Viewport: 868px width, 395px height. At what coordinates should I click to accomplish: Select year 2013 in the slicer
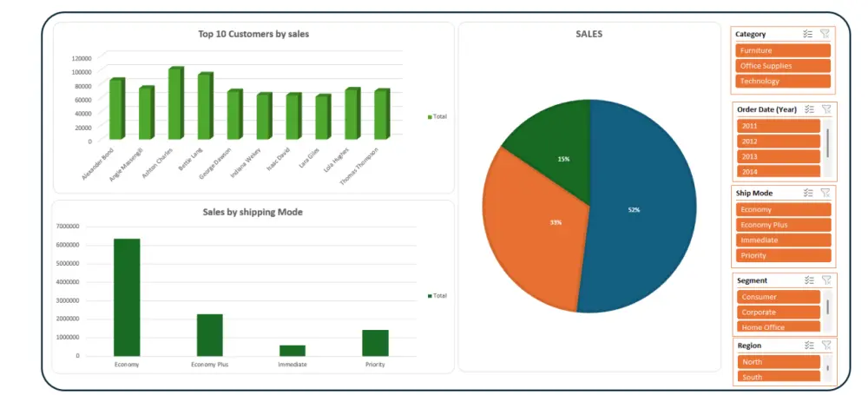pos(779,156)
